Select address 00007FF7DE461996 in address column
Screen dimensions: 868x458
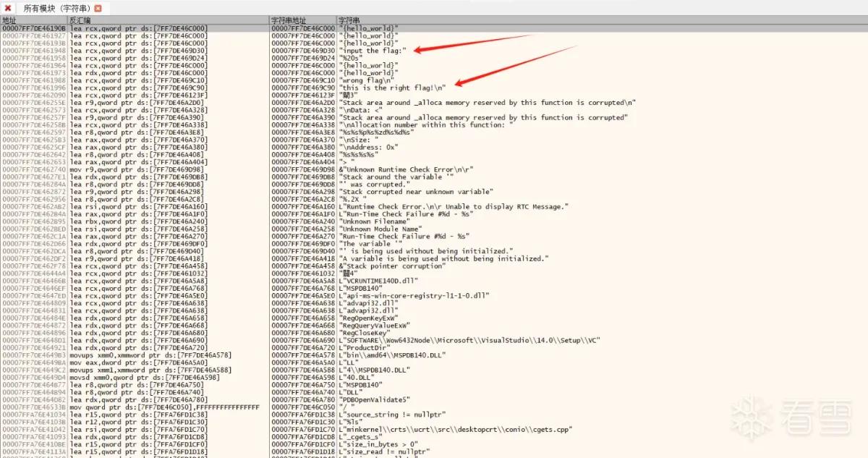pos(34,88)
